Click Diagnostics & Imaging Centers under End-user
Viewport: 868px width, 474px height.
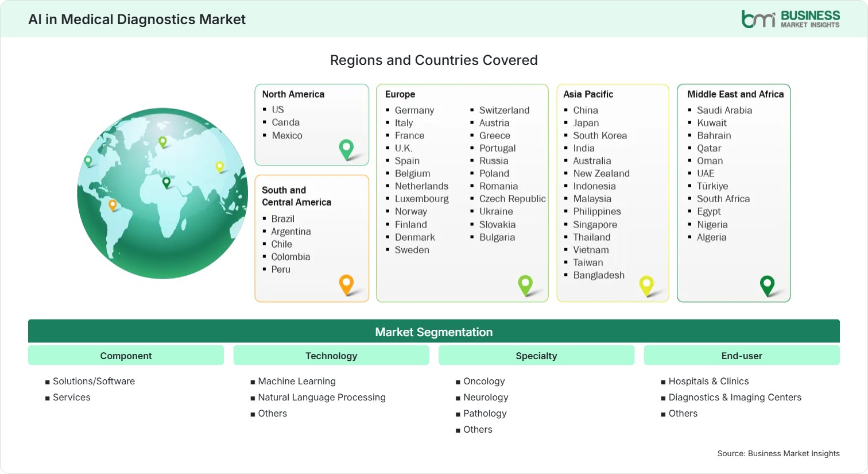tap(735, 397)
